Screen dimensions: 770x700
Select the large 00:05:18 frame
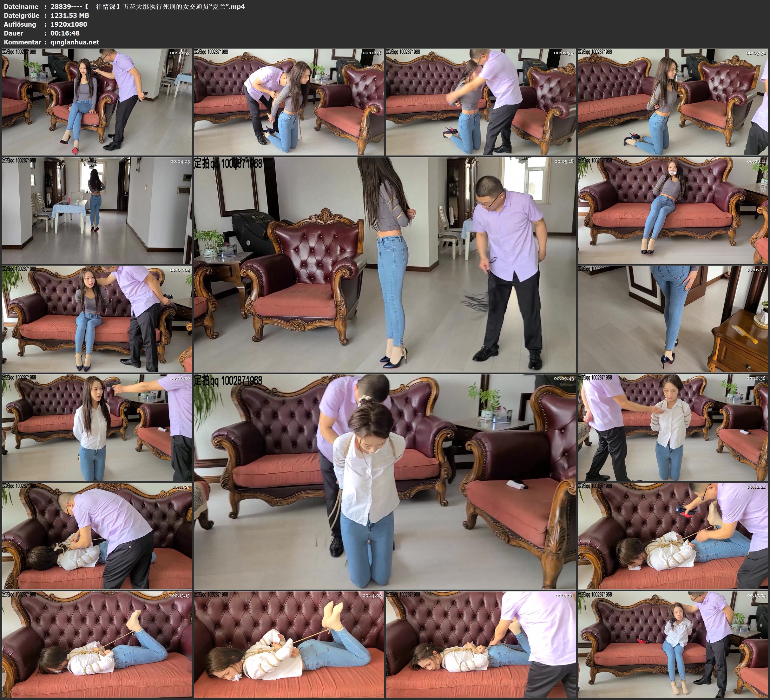pos(385,264)
